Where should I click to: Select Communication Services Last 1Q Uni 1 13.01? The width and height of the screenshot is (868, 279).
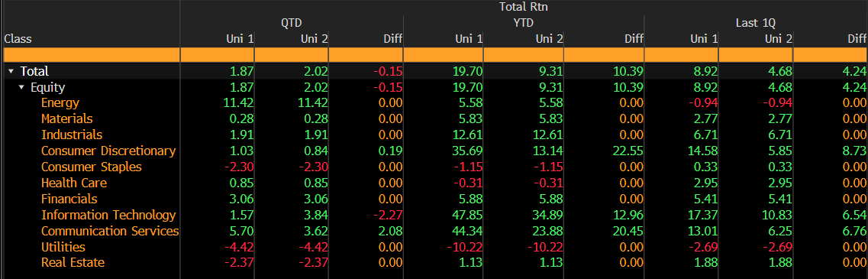704,232
